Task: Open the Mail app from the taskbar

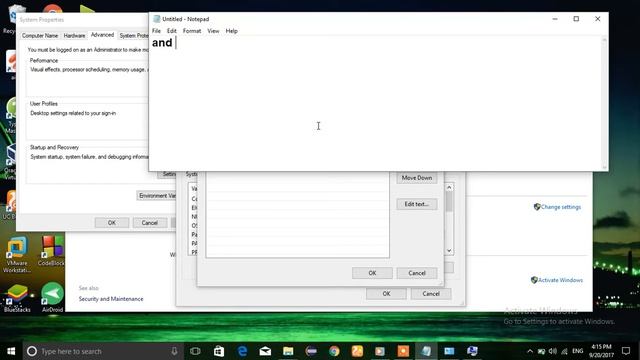Action: coord(265,351)
